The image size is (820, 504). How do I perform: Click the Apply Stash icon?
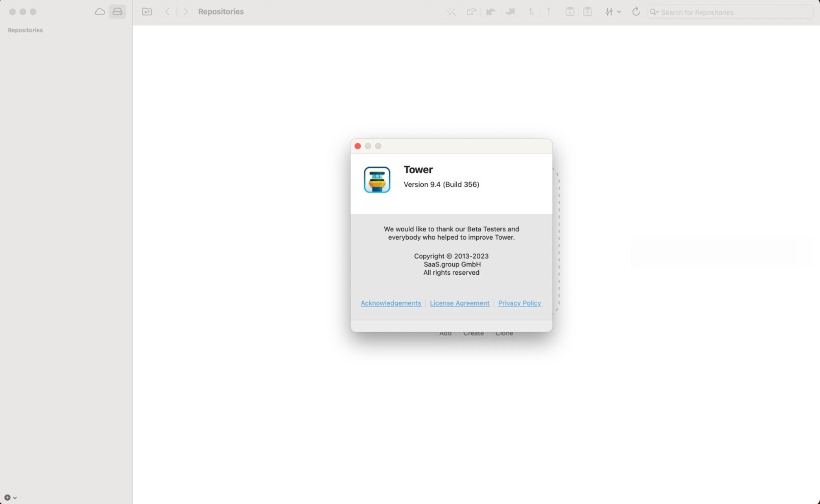pyautogui.click(x=588, y=12)
